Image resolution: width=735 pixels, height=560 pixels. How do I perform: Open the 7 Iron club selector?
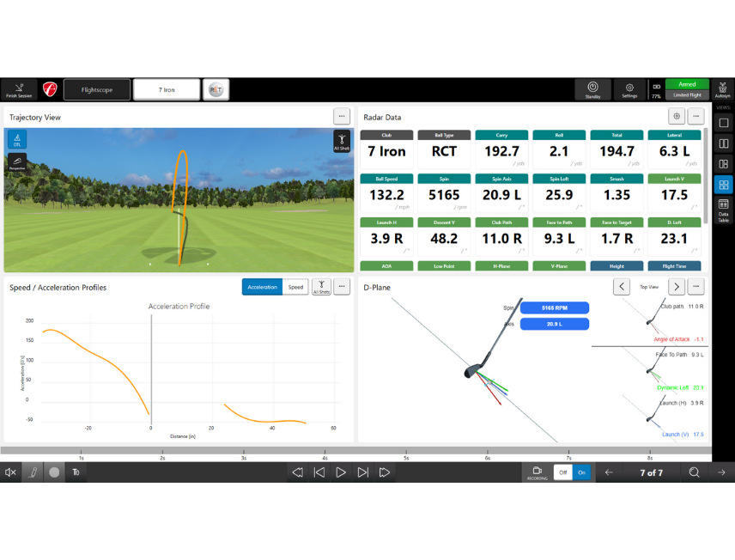[x=167, y=89]
